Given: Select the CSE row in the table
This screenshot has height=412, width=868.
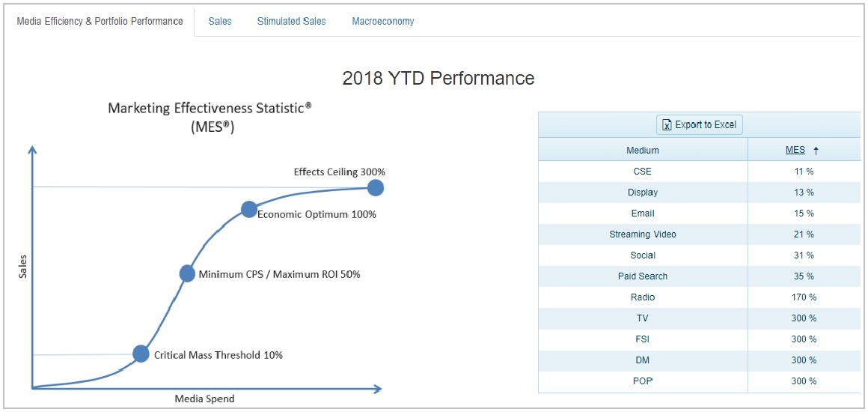Looking at the screenshot, I should [x=700, y=172].
